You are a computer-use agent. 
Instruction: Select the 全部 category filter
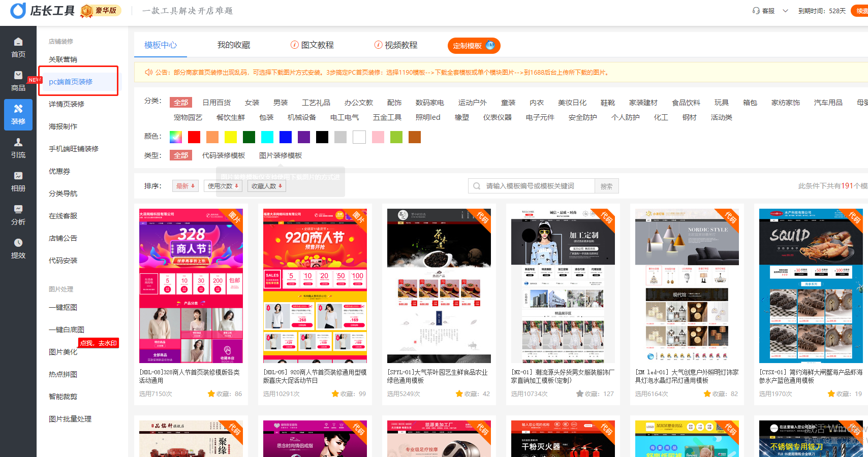click(181, 103)
